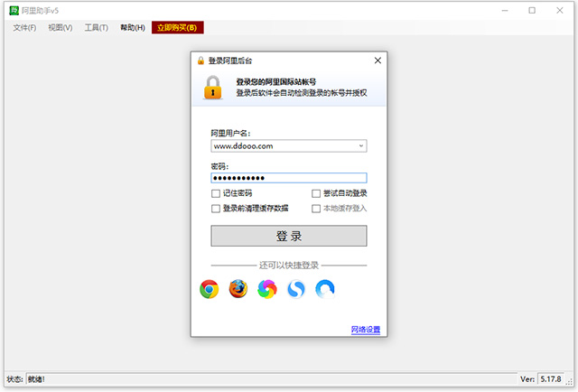Click the 就绪! status bar text
This screenshot has width=578, height=392.
pos(36,379)
